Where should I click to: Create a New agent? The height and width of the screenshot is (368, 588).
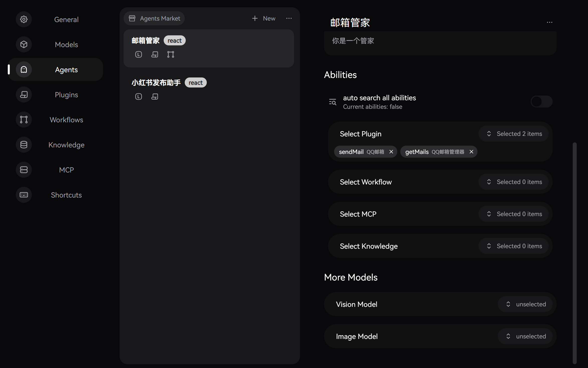click(x=264, y=18)
